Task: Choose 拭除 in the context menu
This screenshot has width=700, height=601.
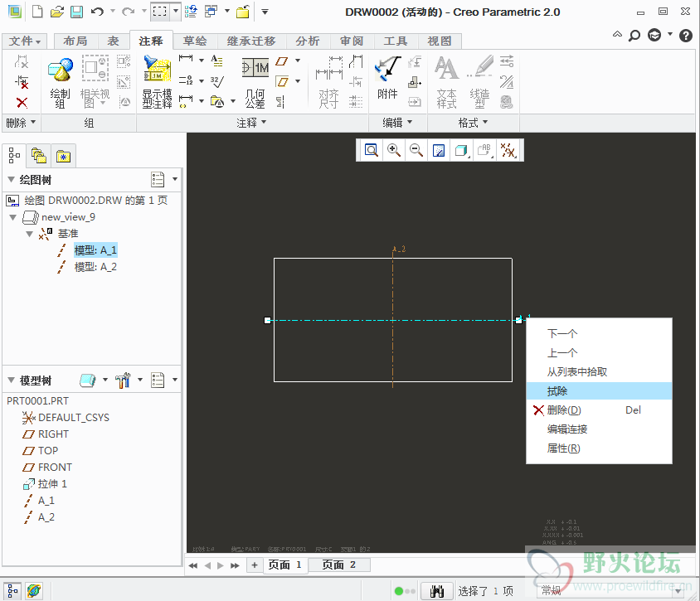Action: 599,391
